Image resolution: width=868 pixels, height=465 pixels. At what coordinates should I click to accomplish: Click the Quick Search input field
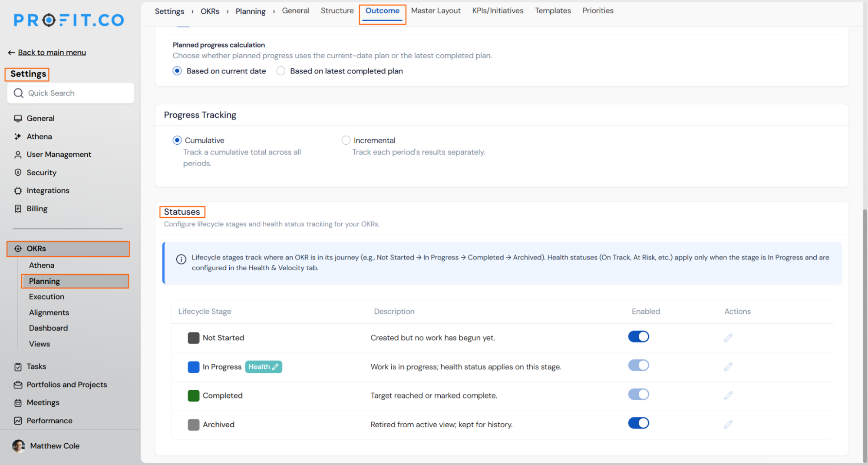click(x=71, y=93)
